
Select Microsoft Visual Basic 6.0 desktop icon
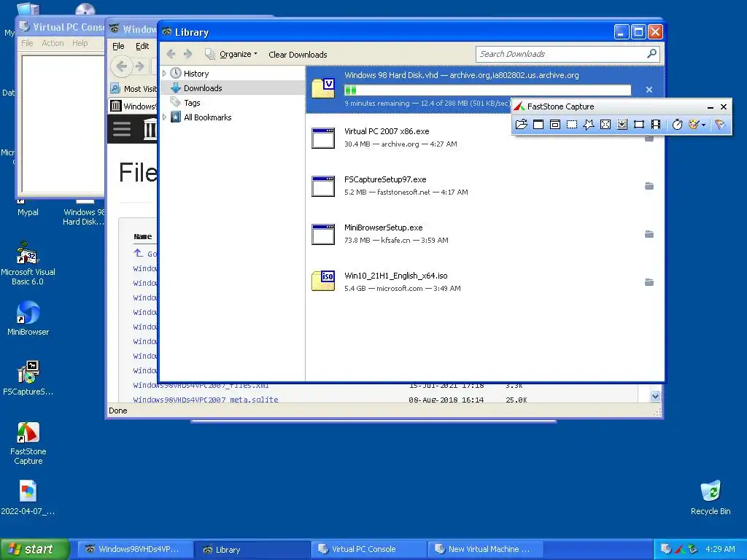[x=28, y=262]
